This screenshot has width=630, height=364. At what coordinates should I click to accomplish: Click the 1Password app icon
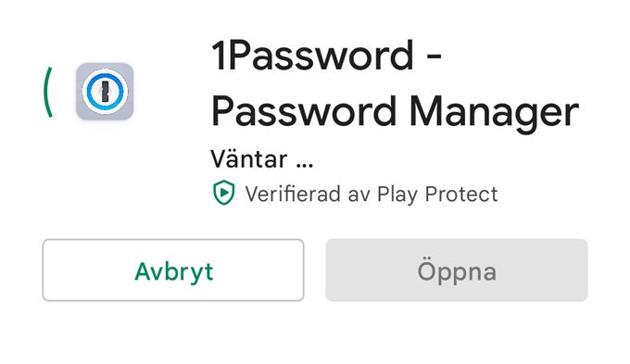coord(105,91)
